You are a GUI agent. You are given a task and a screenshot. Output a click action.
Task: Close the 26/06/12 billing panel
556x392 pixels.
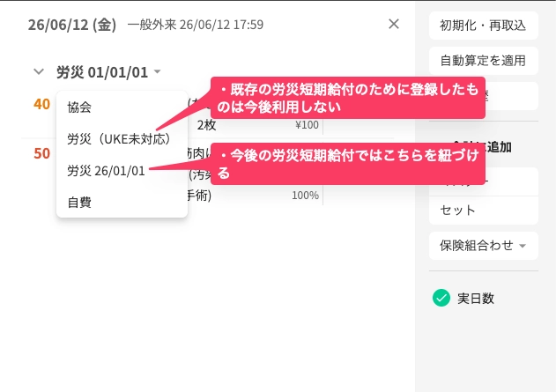click(394, 24)
